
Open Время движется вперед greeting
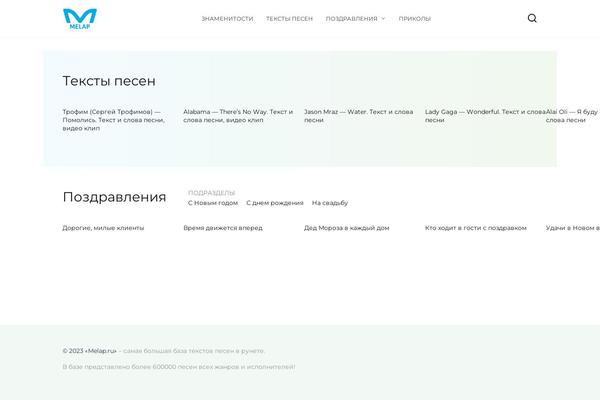223,228
